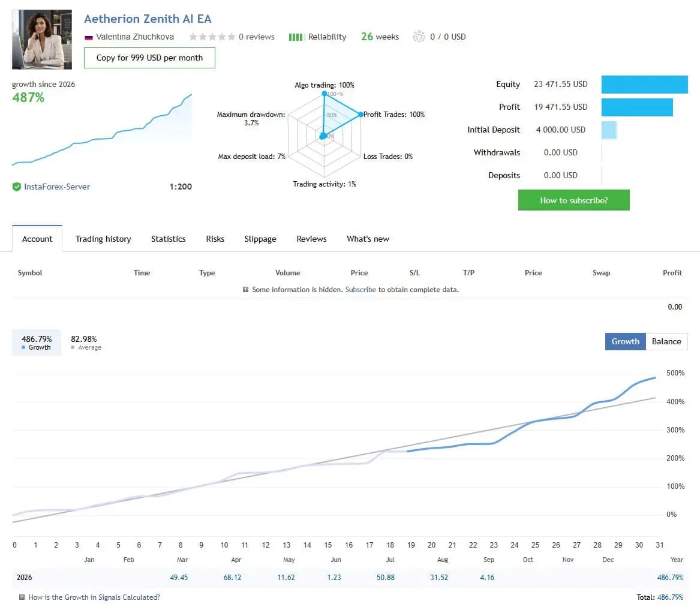Click Max deposit load: 7% label
Viewport: 700px width, 616px height.
[x=252, y=157]
